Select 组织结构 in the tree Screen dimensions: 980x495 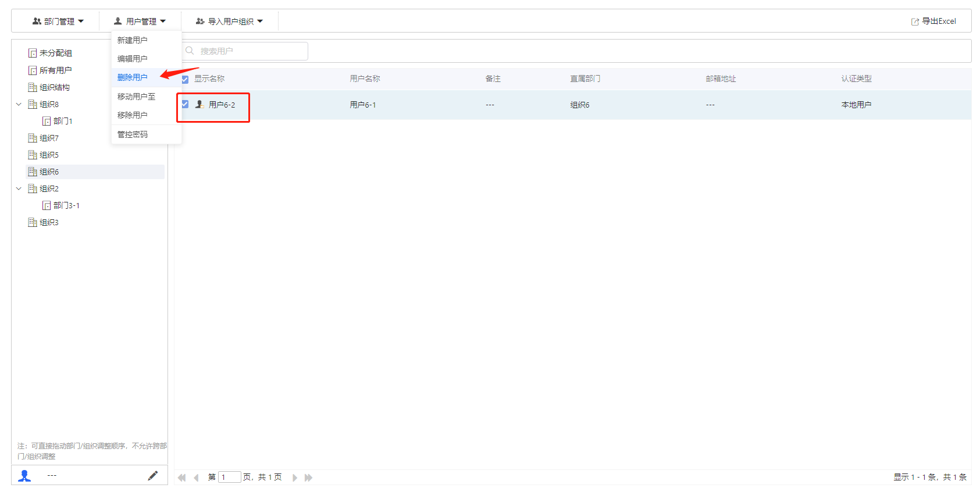coord(55,87)
